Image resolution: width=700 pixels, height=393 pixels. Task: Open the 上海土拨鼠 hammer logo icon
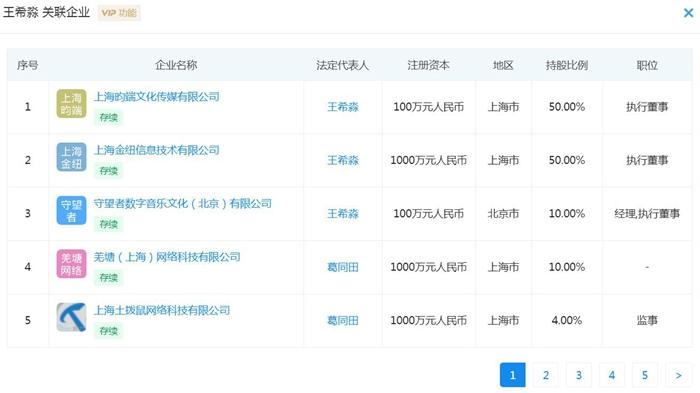click(71, 317)
